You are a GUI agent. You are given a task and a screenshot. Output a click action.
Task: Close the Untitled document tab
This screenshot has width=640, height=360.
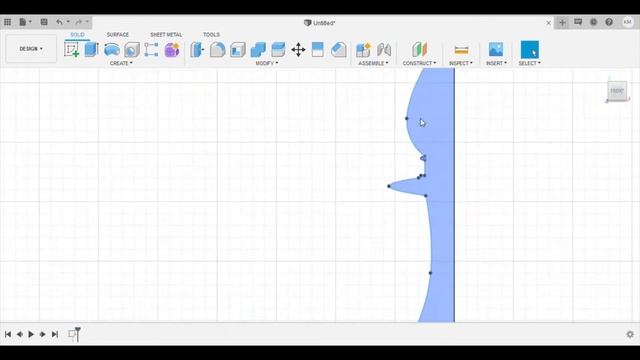(x=549, y=23)
